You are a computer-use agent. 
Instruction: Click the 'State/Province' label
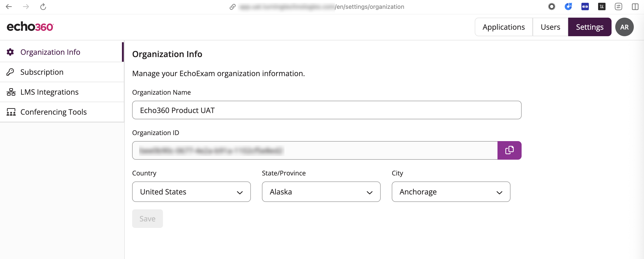(284, 173)
